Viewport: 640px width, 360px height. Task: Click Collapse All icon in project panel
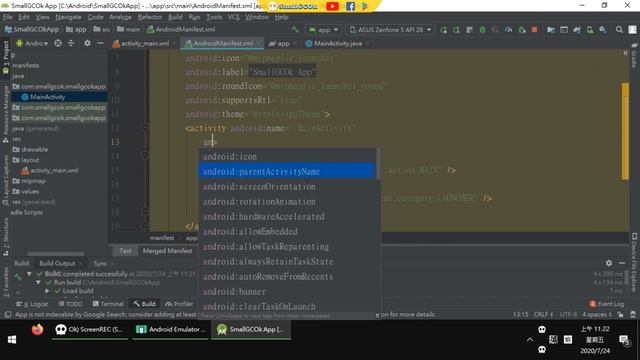coord(71,43)
